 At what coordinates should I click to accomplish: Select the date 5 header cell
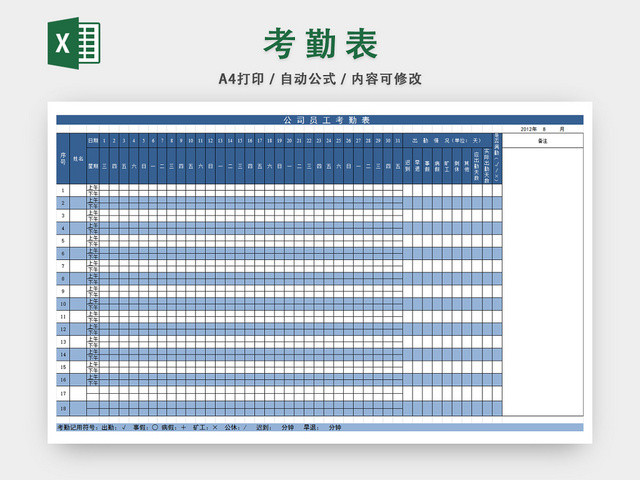pyautogui.click(x=144, y=140)
